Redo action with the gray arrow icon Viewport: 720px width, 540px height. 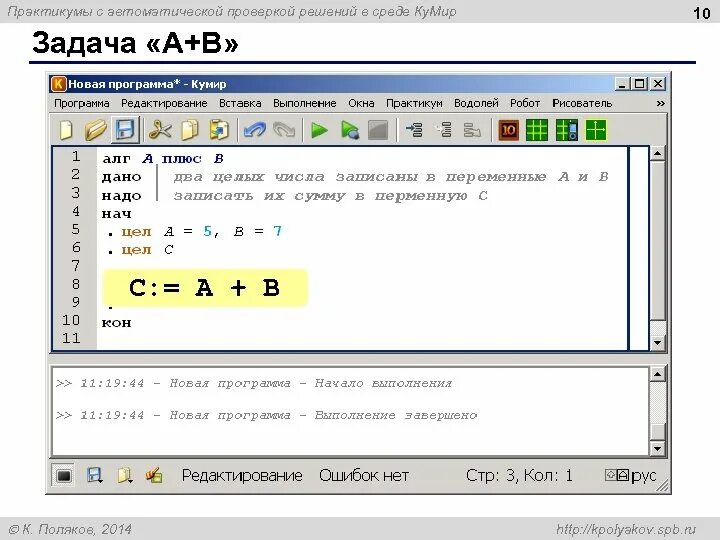click(x=284, y=130)
